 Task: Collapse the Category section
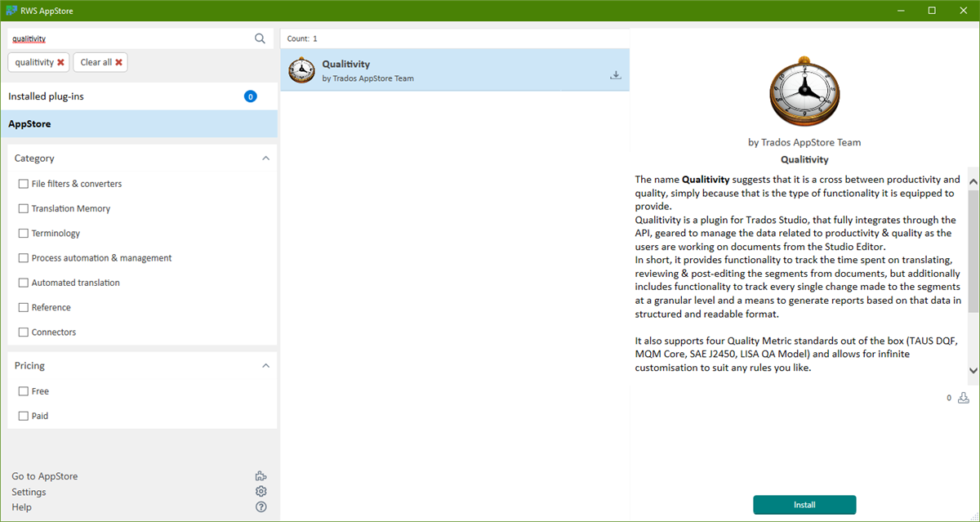265,158
